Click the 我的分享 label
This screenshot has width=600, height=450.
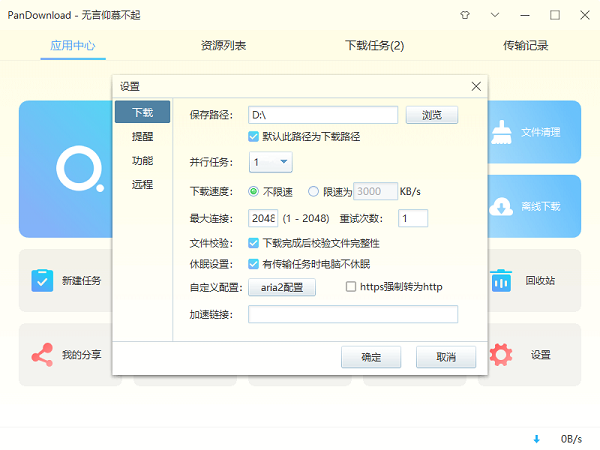point(82,355)
